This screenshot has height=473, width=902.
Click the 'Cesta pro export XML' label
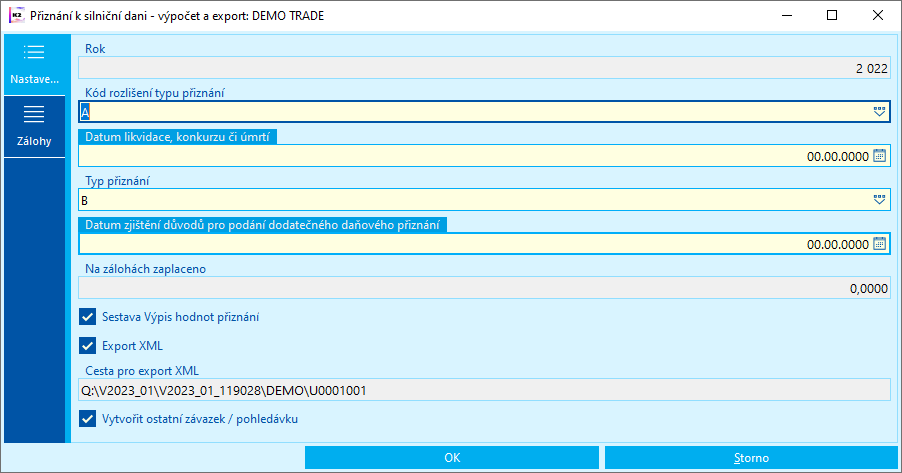coord(142,371)
